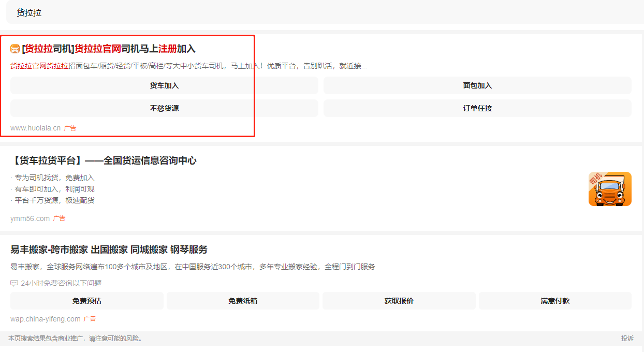
Task: Open the 货车拉货平台 全国货运信息咨询中心 result
Action: tap(104, 160)
